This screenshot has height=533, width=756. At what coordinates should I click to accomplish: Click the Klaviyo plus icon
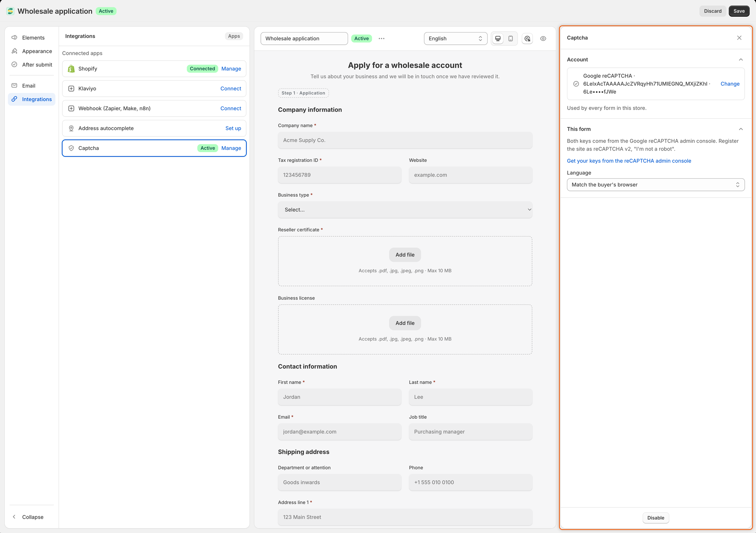[x=71, y=89]
